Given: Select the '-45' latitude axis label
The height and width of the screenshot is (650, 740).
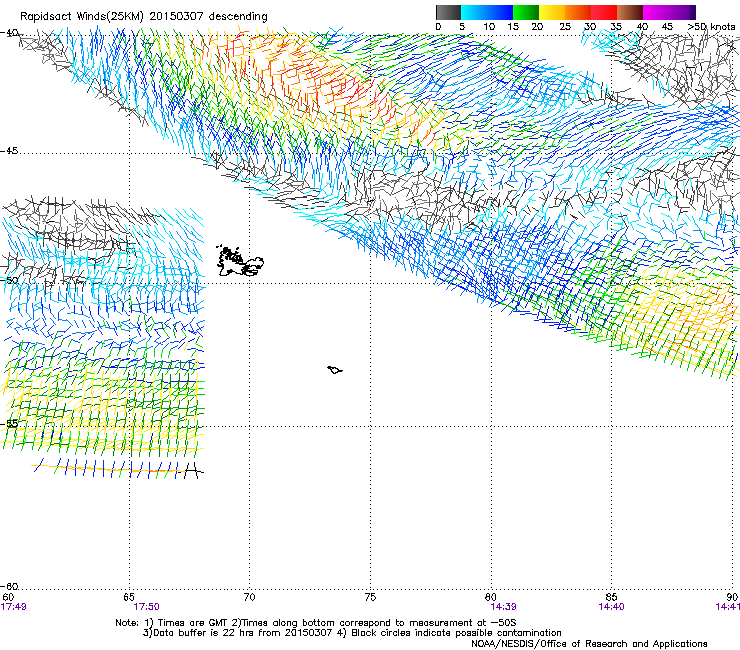Looking at the screenshot, I should [9, 151].
